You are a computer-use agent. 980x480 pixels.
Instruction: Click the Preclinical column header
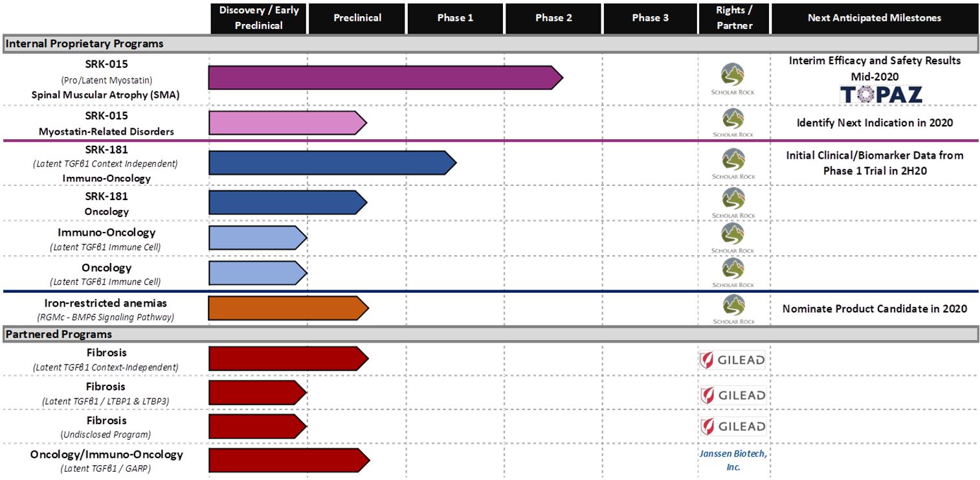357,18
